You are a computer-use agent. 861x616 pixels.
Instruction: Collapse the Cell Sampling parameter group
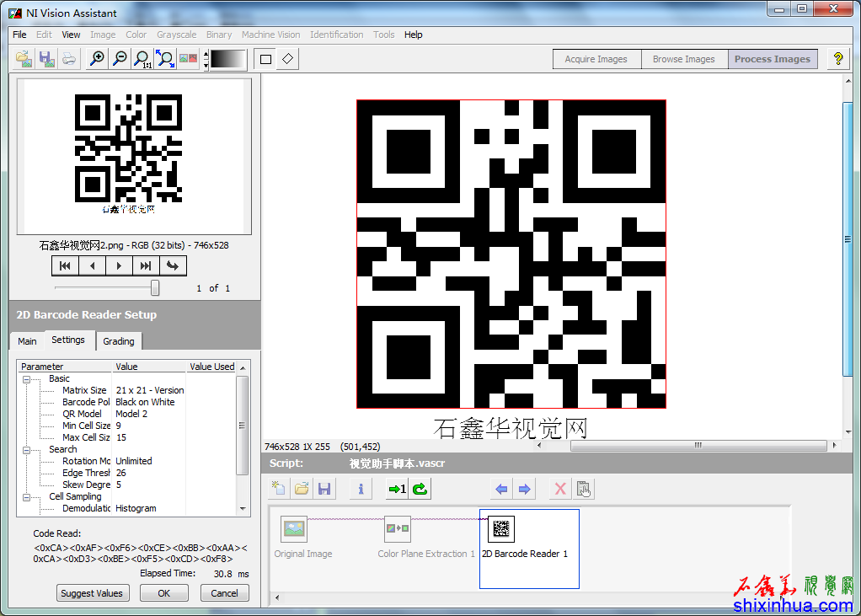pyautogui.click(x=26, y=497)
